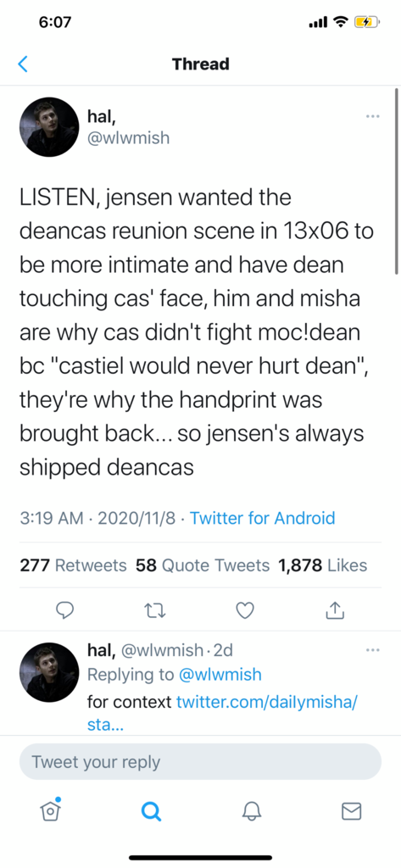401x868 pixels.
Task: View the 58 Quote Tweets list
Action: 203,565
